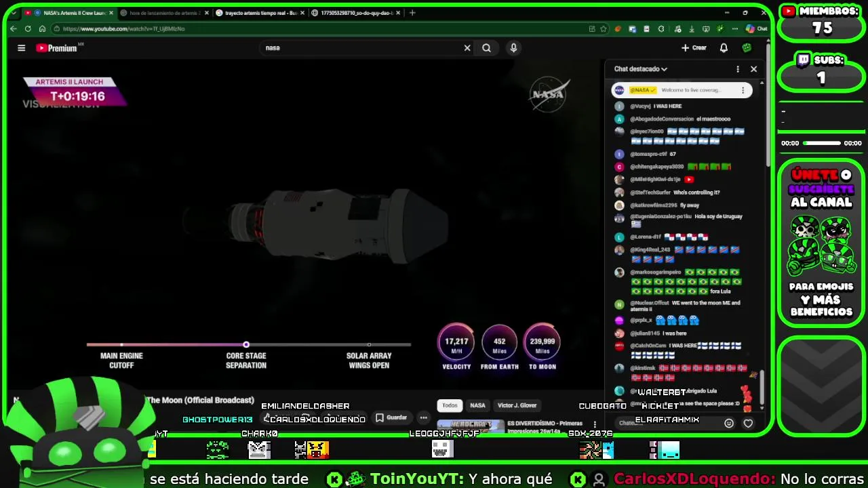This screenshot has width=868, height=488.
Task: Focus the YouTube search box
Action: coord(363,48)
